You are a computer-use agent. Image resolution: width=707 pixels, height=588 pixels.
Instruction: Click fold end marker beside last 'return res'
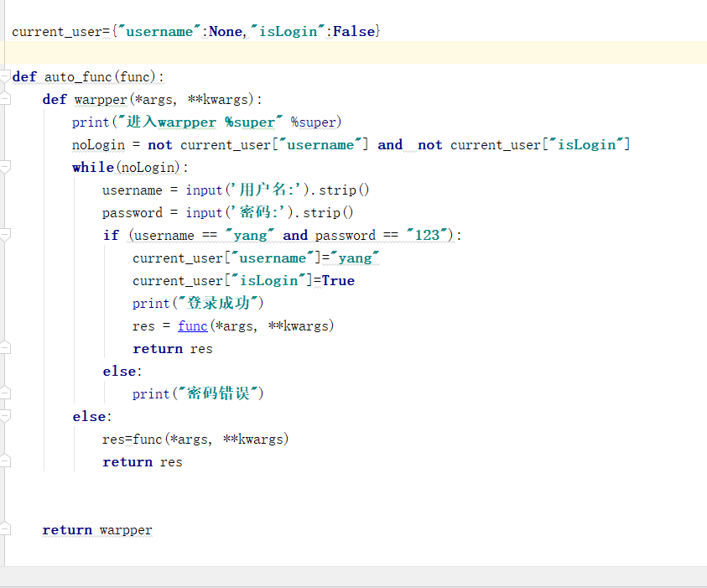tap(5, 461)
